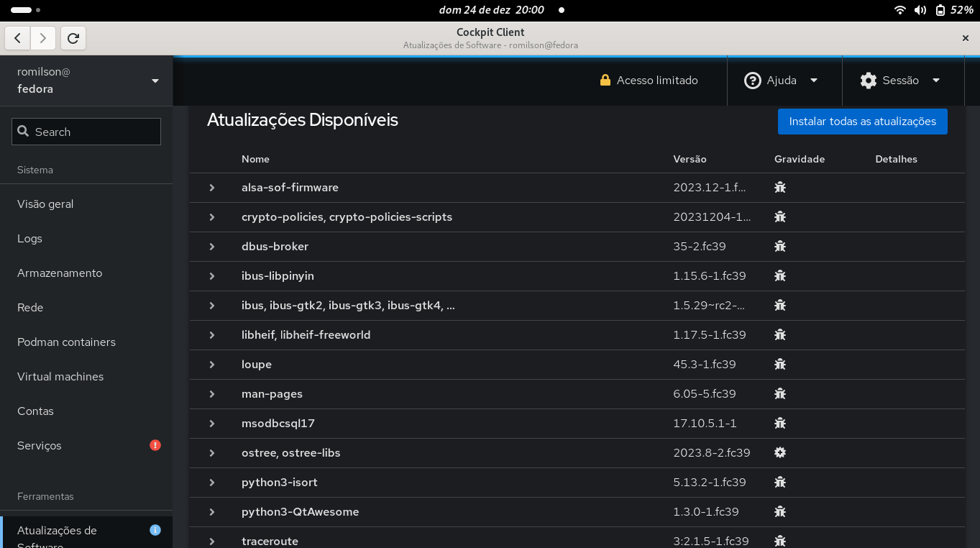980x548 pixels.
Task: Go forward with the right arrow button
Action: pyautogui.click(x=43, y=38)
